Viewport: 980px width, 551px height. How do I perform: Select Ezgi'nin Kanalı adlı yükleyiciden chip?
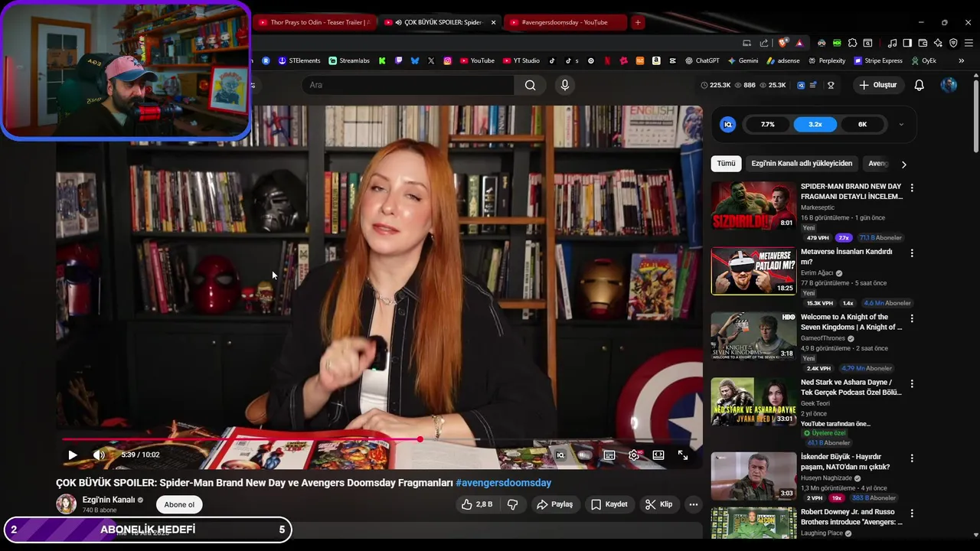(802, 164)
